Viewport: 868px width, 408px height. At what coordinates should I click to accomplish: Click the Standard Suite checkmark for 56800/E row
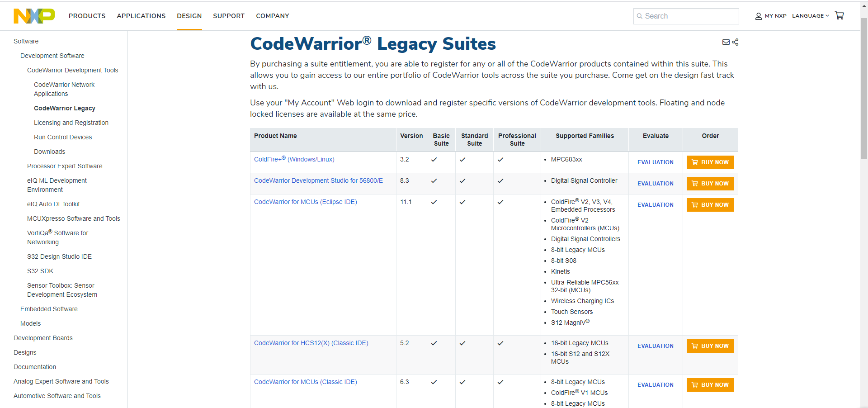pyautogui.click(x=463, y=180)
